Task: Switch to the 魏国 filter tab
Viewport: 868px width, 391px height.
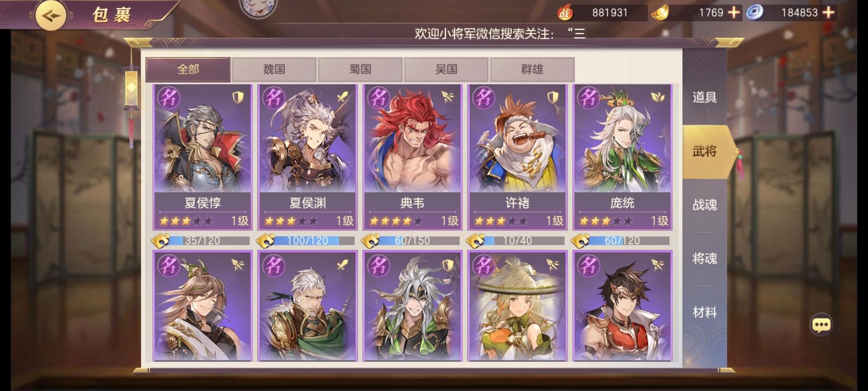Action: click(274, 70)
